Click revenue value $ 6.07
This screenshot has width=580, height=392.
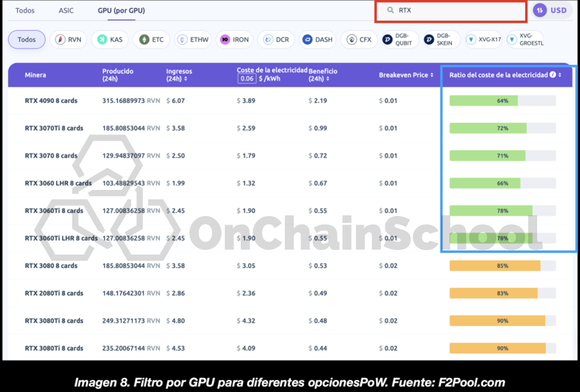[175, 100]
